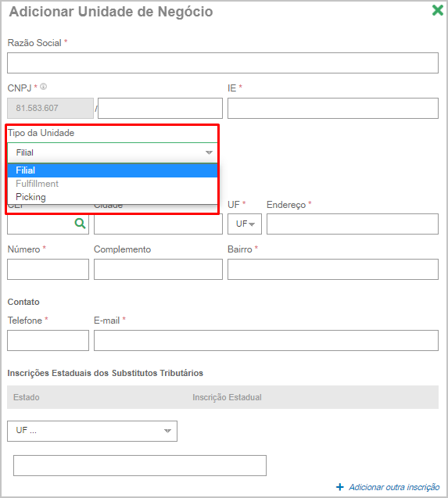Click 'Adicionar outra inscrição' link

[x=394, y=487]
